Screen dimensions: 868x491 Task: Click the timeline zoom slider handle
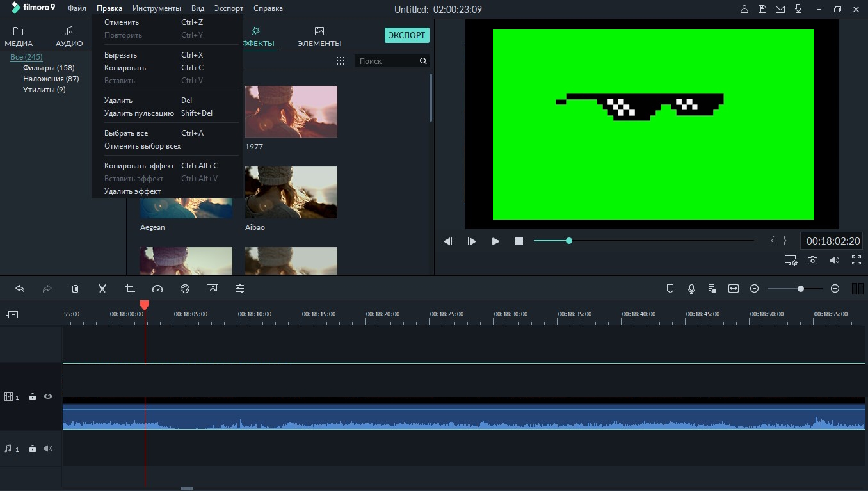800,289
